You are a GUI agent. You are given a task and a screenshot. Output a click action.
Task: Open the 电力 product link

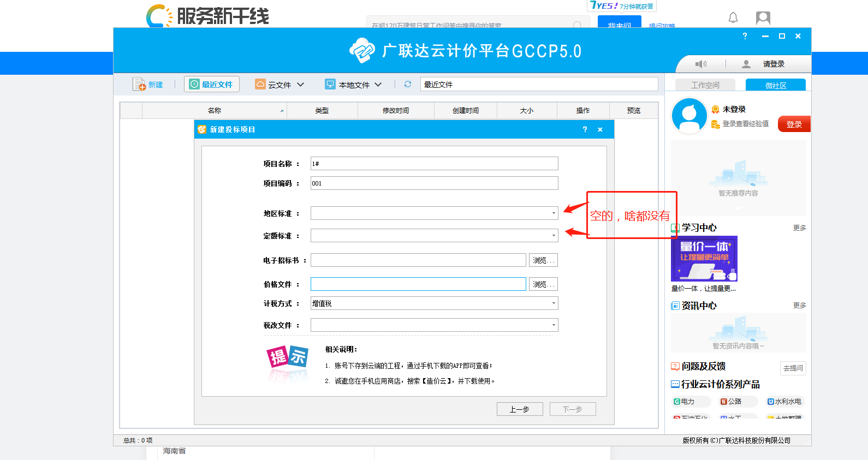click(691, 402)
